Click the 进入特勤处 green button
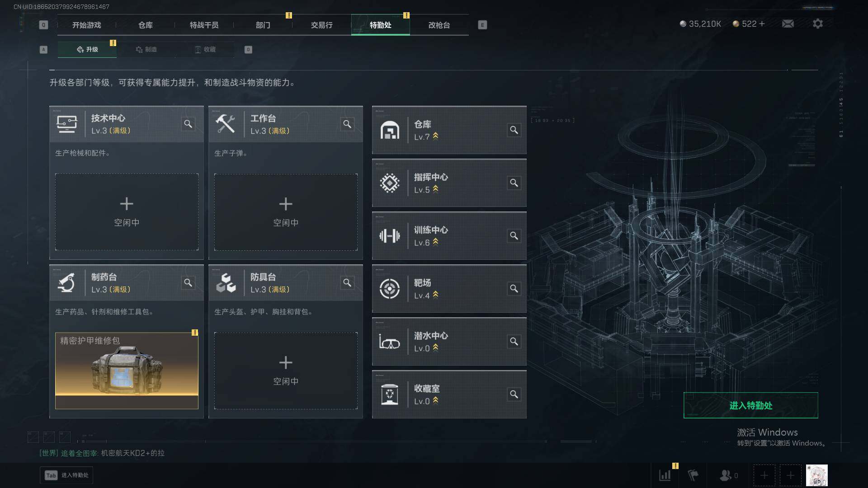The height and width of the screenshot is (488, 868). [750, 405]
